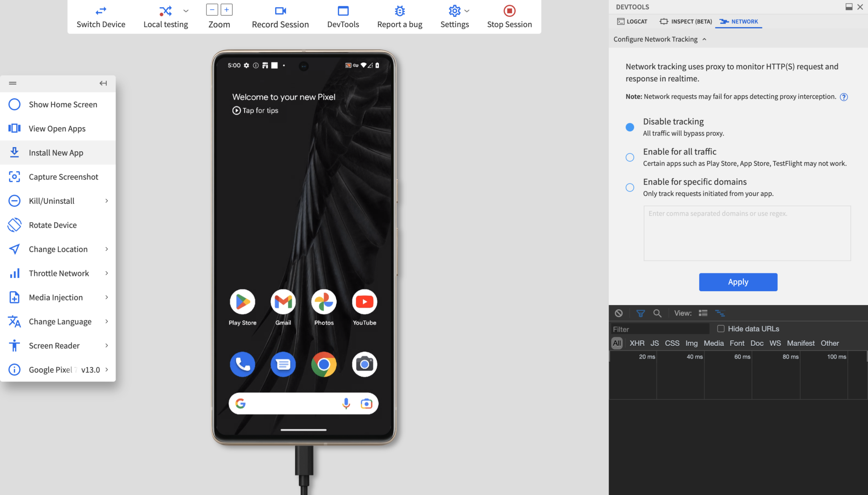This screenshot has width=868, height=495.
Task: Rotate the device orientation
Action: [x=53, y=225]
